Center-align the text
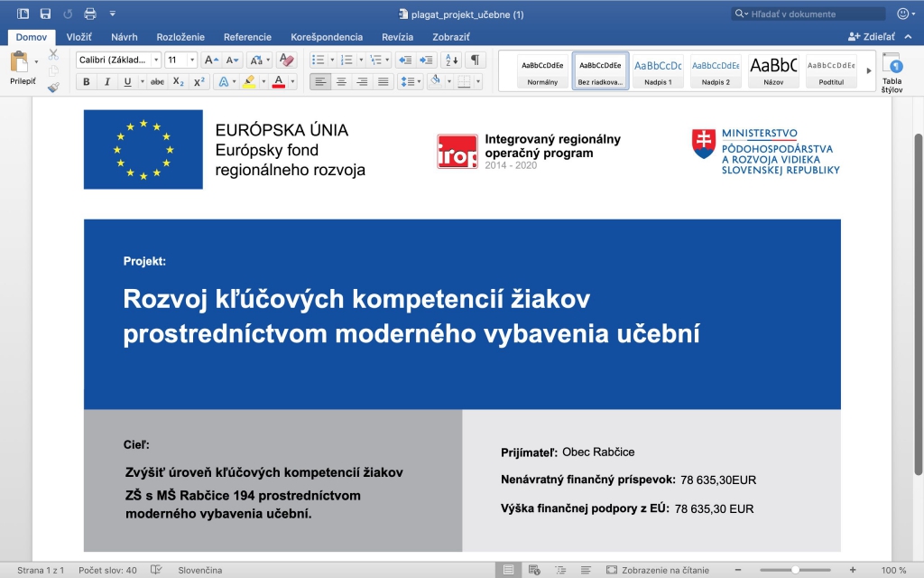924x578 pixels. 341,81
